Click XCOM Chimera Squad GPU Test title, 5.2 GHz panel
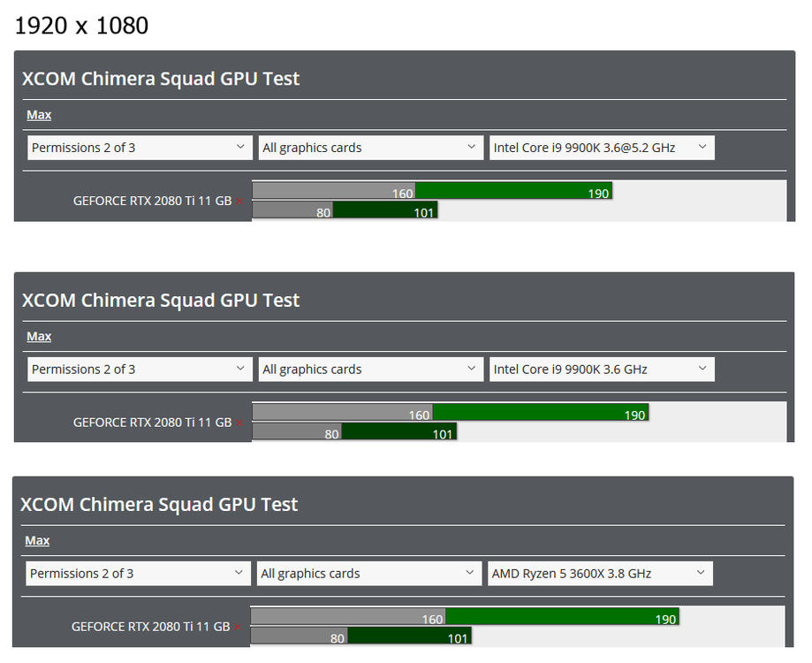This screenshot has height=663, width=812. 161,79
